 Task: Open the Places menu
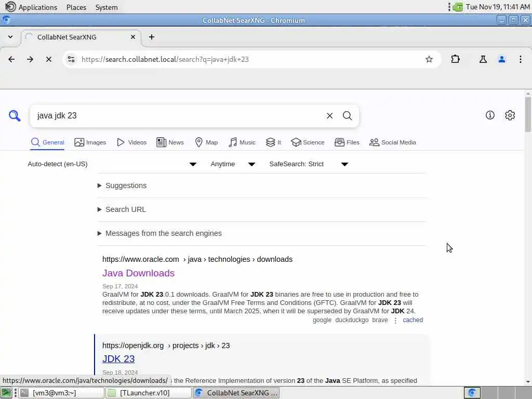click(x=76, y=7)
